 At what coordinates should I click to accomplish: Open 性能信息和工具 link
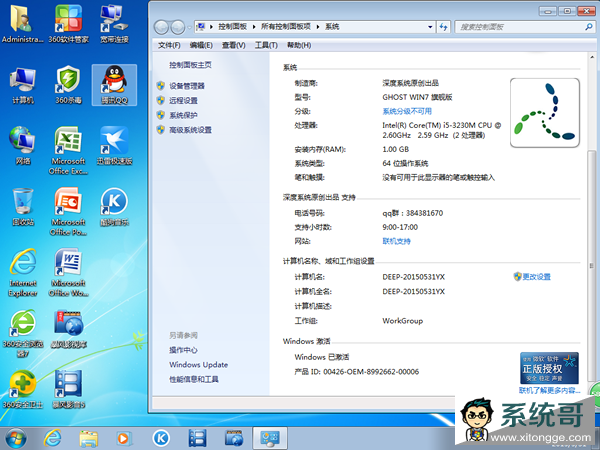[x=194, y=379]
